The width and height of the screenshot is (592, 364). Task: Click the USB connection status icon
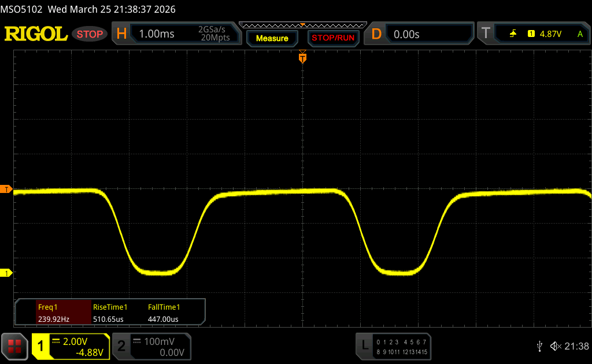[x=539, y=346]
